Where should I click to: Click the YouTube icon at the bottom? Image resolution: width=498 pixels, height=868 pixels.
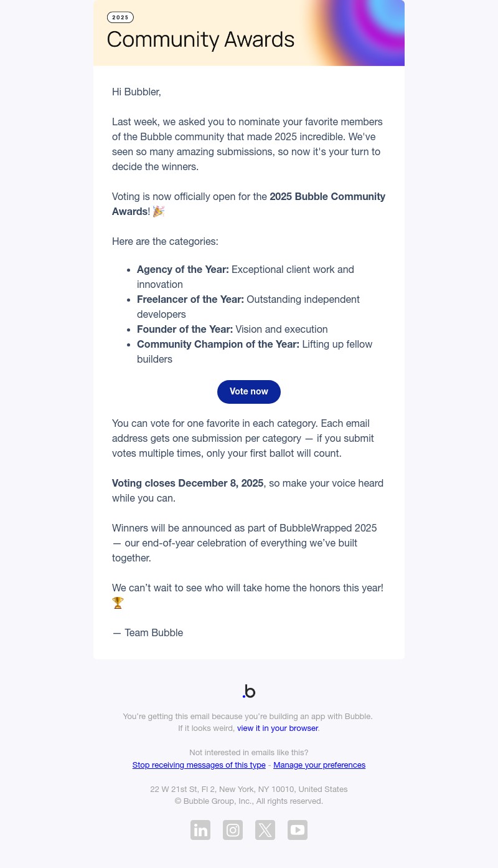click(298, 830)
